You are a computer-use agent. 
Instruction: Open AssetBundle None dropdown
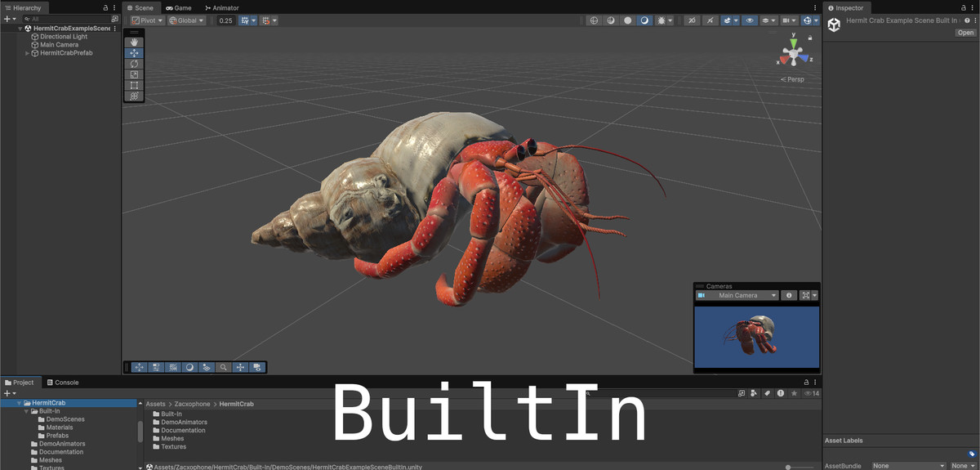click(907, 466)
